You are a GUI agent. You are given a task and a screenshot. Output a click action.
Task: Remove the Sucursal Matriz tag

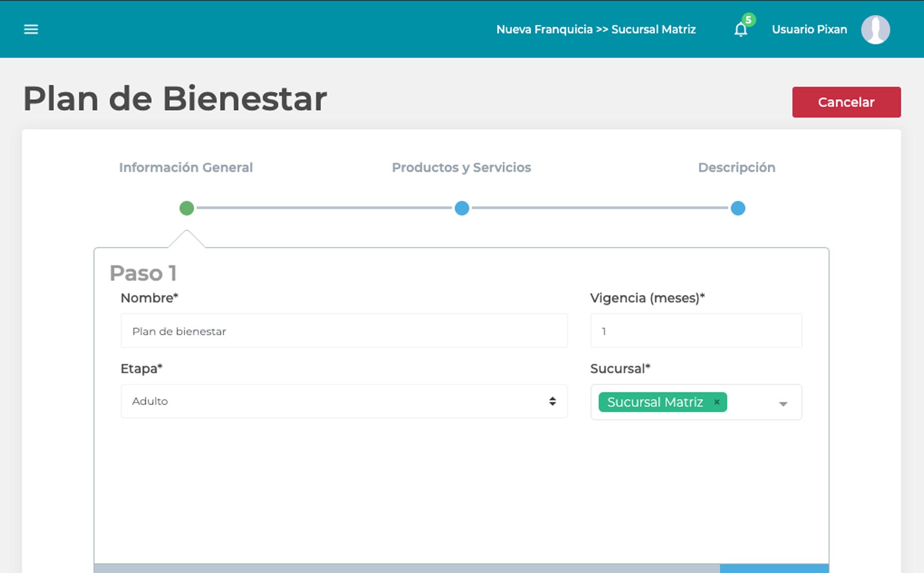716,402
